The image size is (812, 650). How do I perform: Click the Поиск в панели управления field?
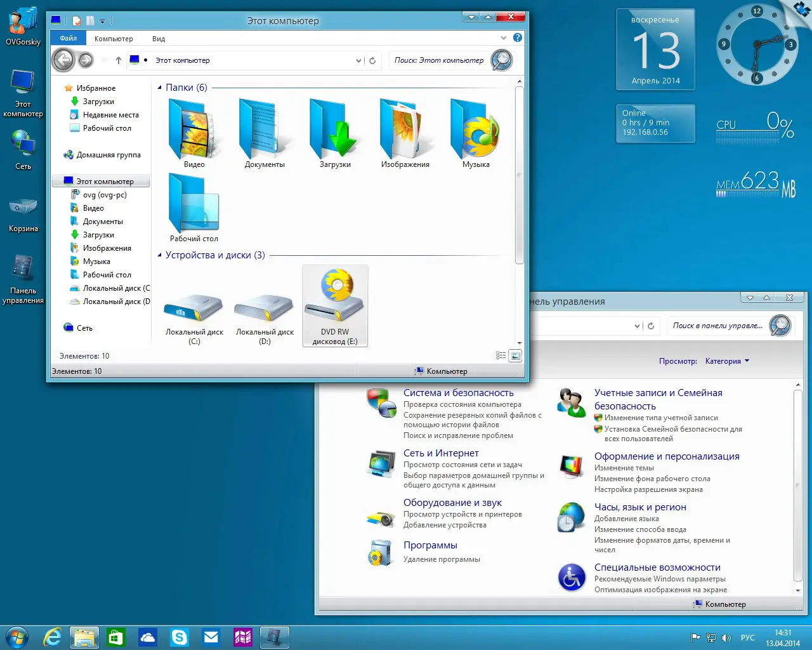click(718, 326)
